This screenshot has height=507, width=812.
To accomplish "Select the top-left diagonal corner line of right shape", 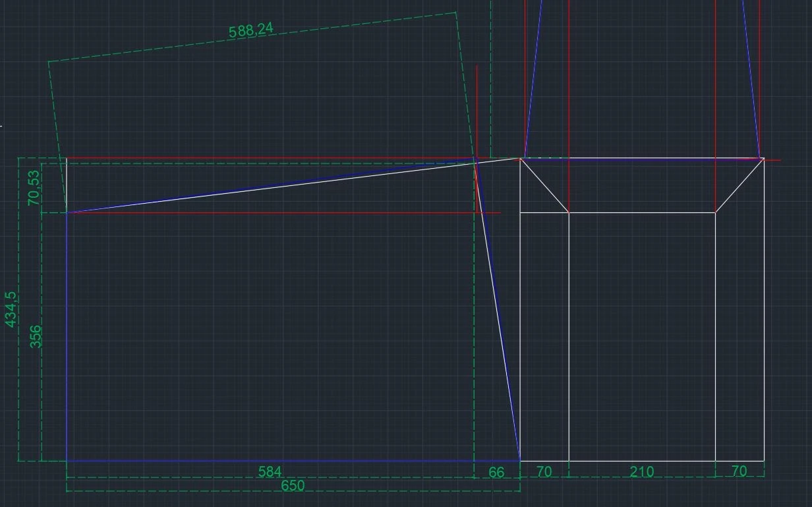I will (x=544, y=185).
